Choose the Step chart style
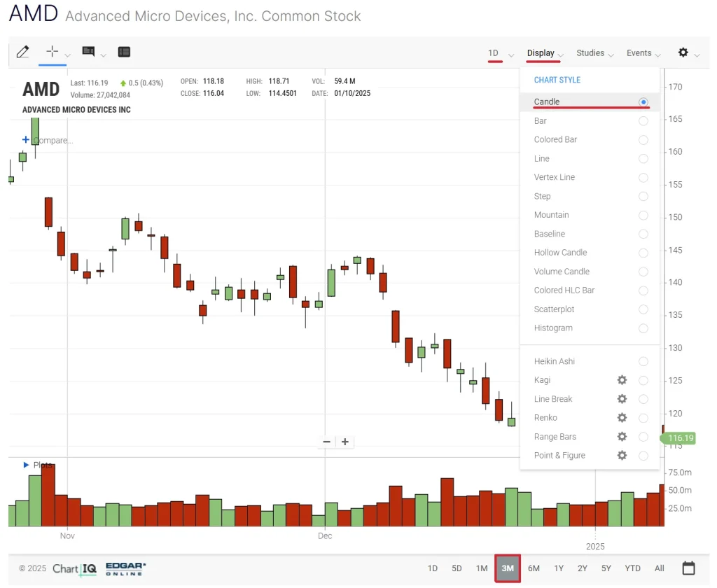717x588 pixels. [x=590, y=196]
